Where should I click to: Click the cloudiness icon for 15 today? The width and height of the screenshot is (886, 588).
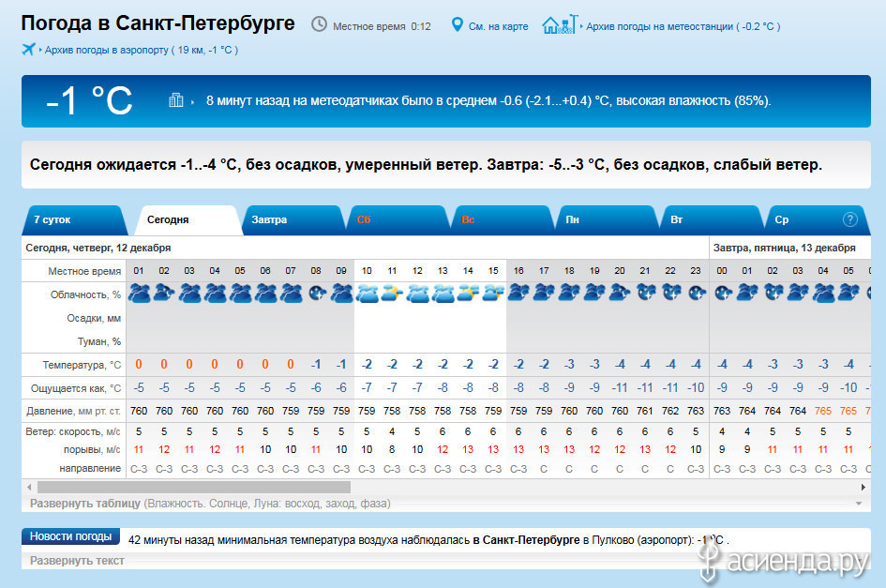coord(493,294)
